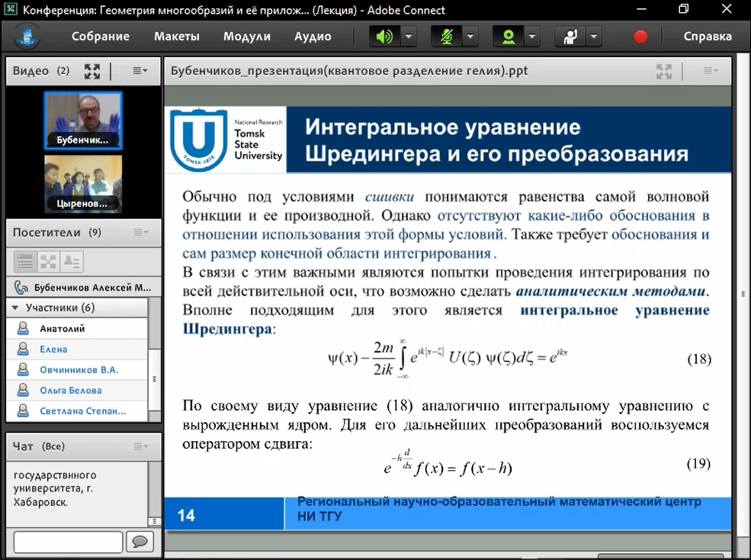Switch attendees to list view
The height and width of the screenshot is (560, 751).
pos(26,261)
